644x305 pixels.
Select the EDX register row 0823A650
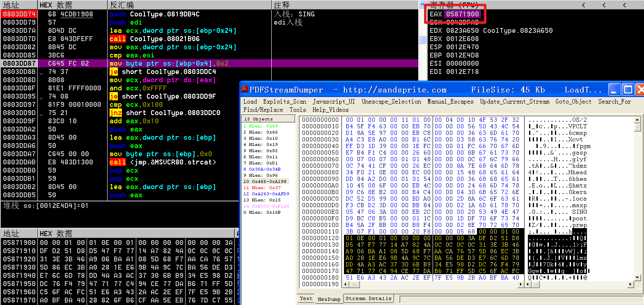(491, 30)
